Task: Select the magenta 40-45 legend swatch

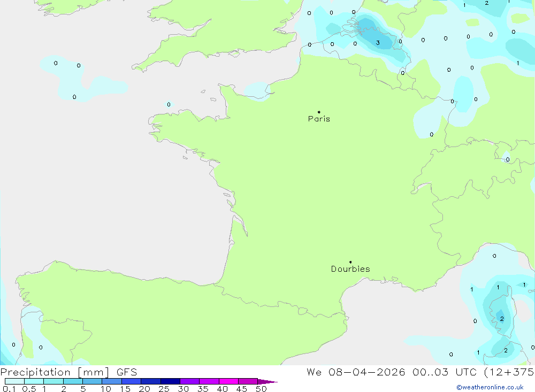Action: click(228, 381)
